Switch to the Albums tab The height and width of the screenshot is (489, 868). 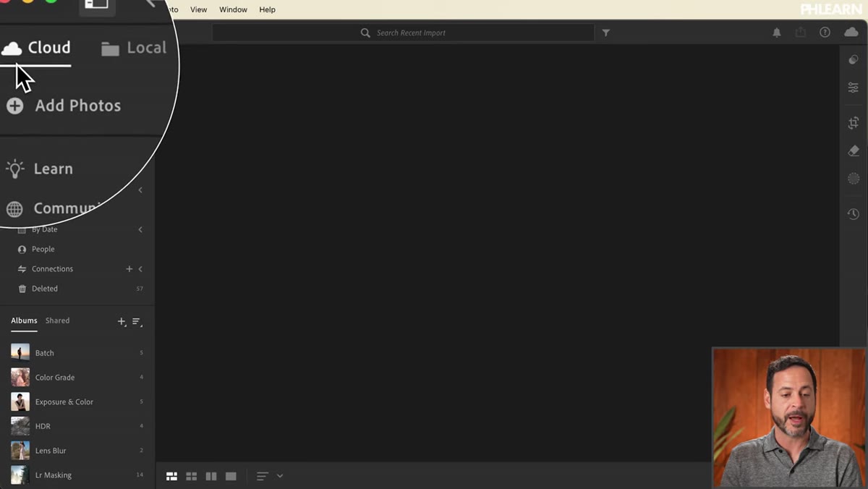tap(24, 320)
